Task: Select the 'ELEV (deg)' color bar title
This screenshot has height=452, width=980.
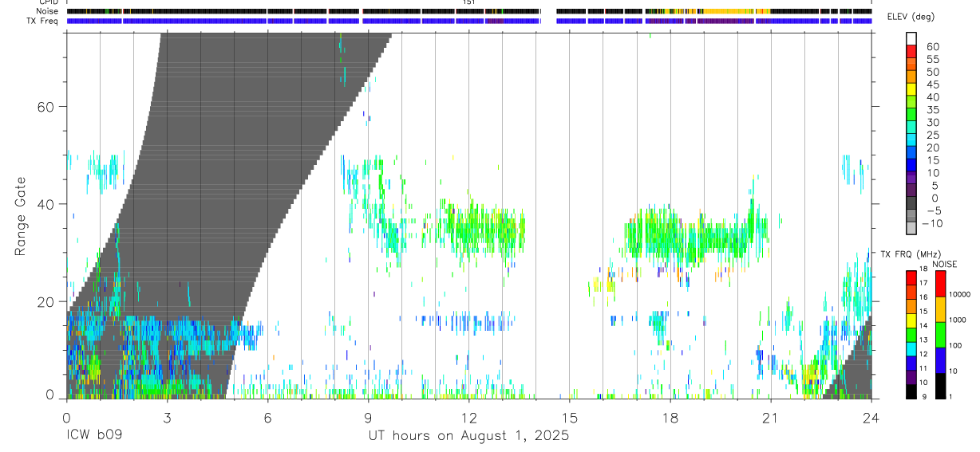Action: (911, 17)
